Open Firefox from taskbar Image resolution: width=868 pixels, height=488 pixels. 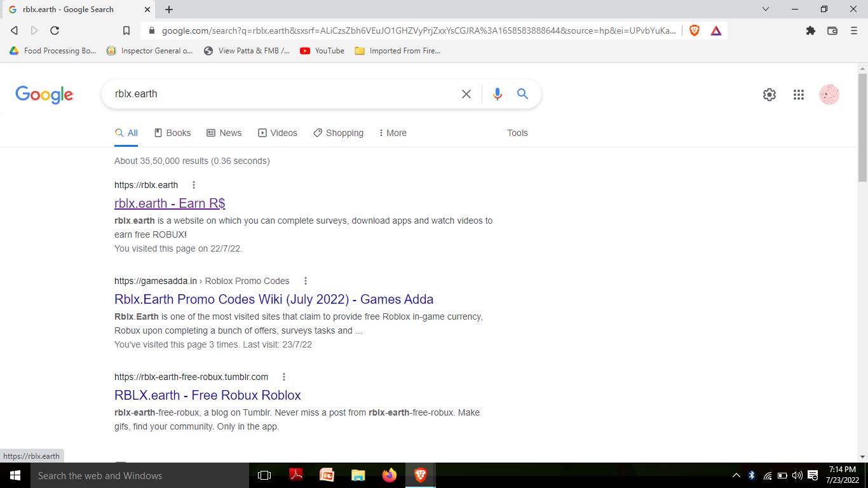pos(389,475)
